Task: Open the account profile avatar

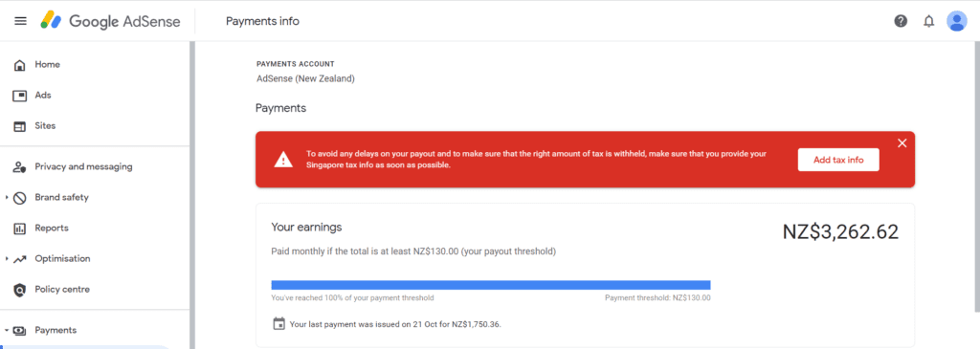Action: coord(957,21)
